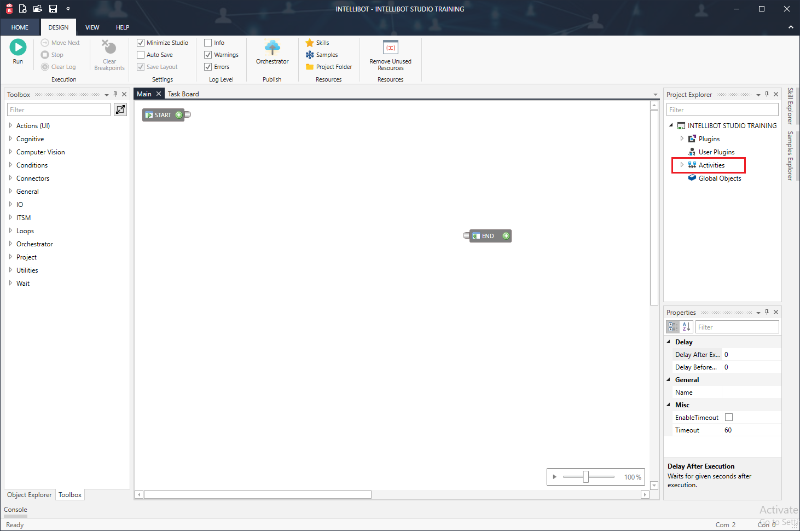Click the green Run button icon
This screenshot has width=800, height=531.
(x=17, y=47)
